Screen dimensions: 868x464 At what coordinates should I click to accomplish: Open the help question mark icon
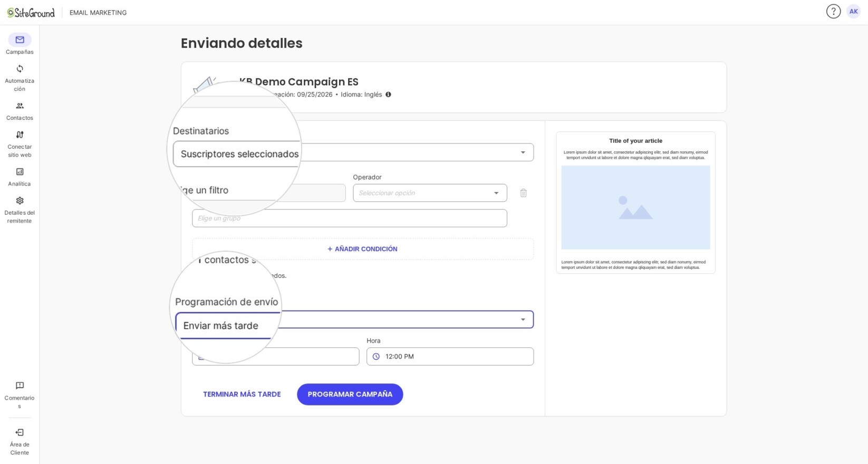tap(833, 12)
